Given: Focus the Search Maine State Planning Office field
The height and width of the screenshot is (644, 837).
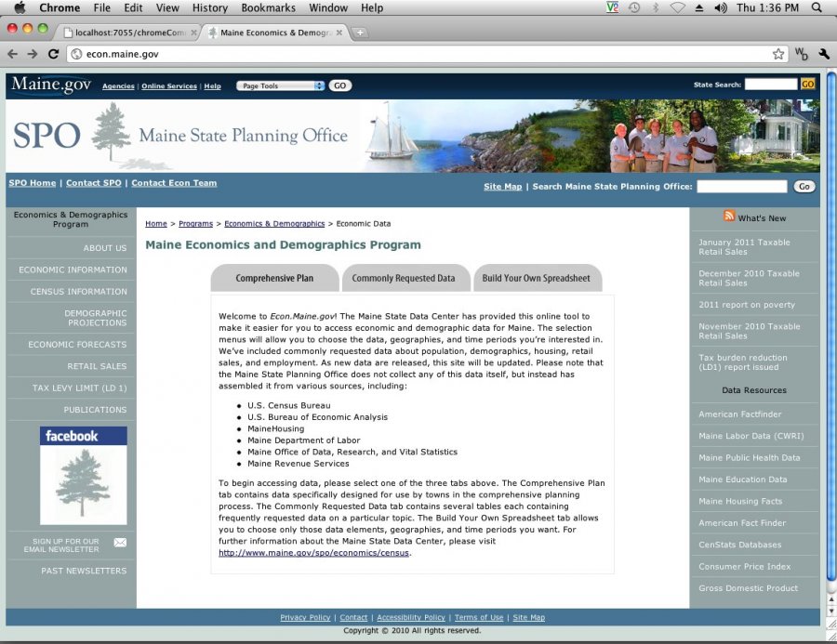Looking at the screenshot, I should 741,186.
